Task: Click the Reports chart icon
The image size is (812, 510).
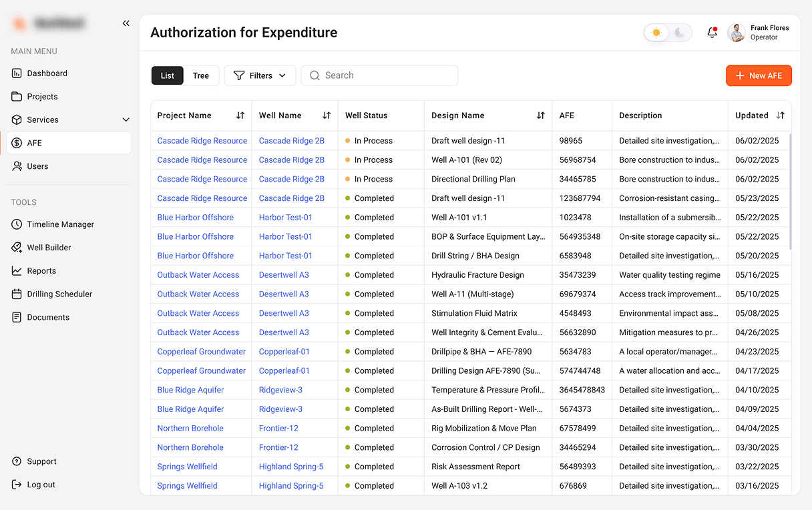Action: (17, 271)
